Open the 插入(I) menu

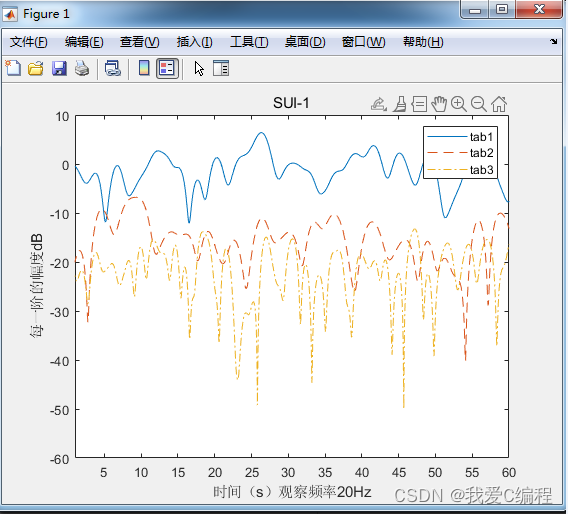(x=195, y=42)
